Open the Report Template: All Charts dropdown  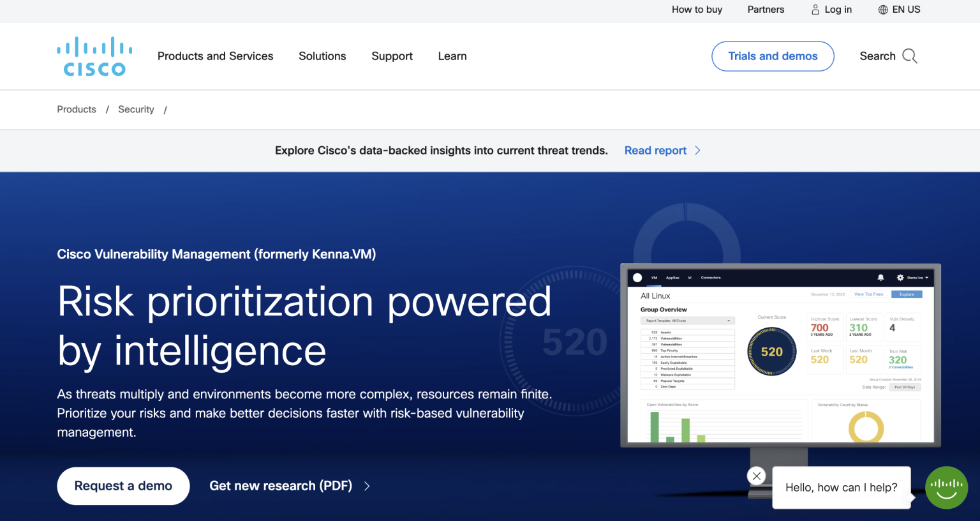(x=687, y=320)
